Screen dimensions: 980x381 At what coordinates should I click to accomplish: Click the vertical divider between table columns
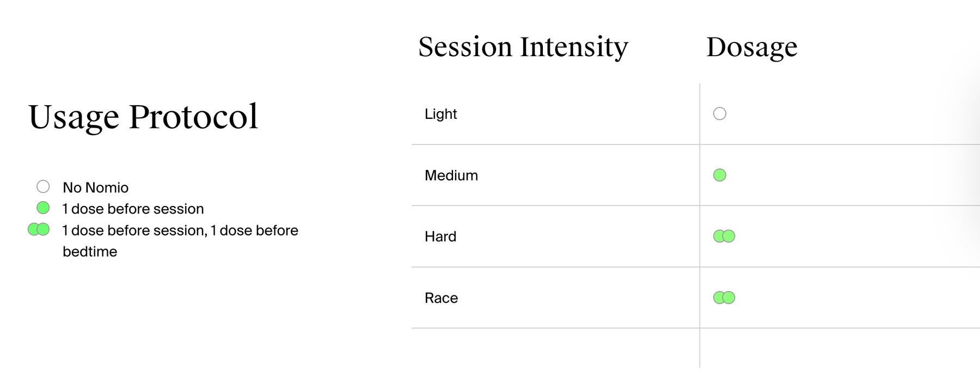700,207
